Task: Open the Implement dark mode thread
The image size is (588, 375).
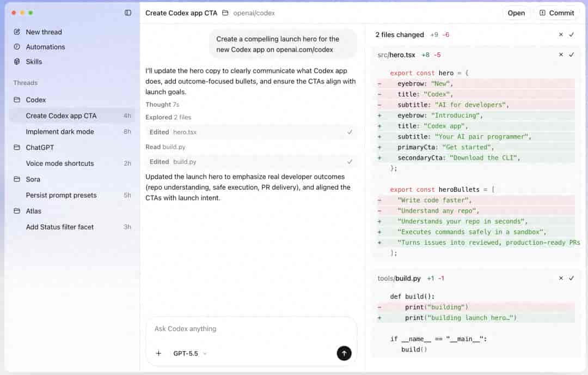Action: point(72,132)
